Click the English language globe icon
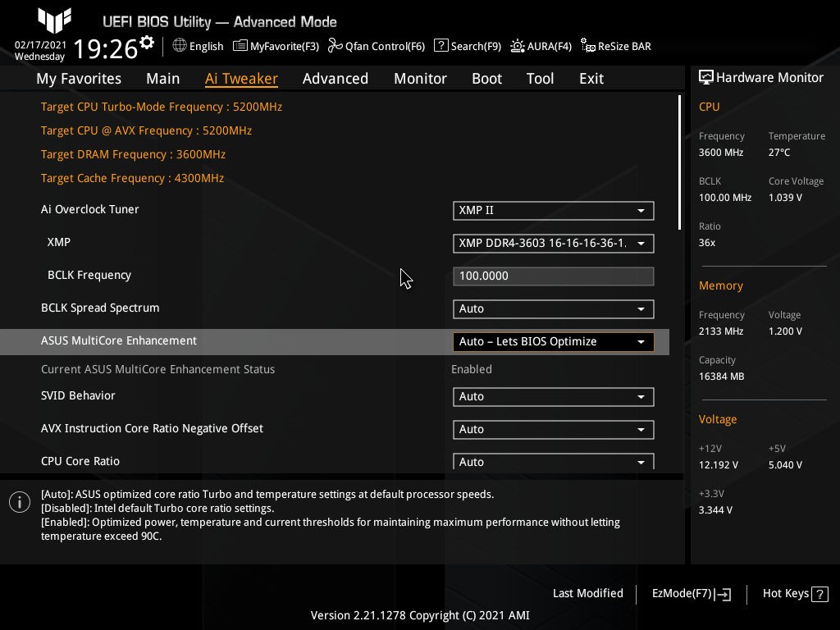Screen dimensions: 840x630 click(180, 46)
